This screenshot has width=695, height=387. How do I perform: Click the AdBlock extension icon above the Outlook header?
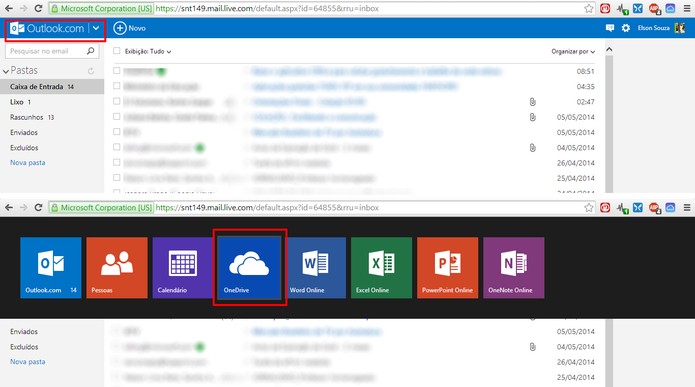[x=654, y=8]
